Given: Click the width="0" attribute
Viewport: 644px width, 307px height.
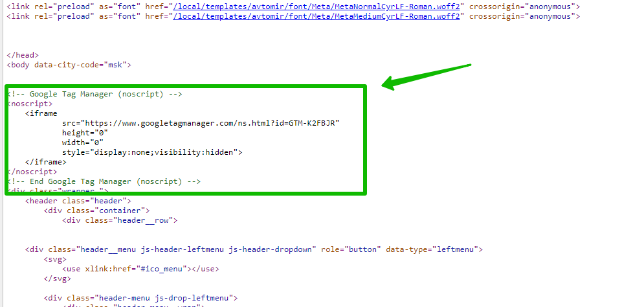Looking at the screenshot, I should point(83,142).
